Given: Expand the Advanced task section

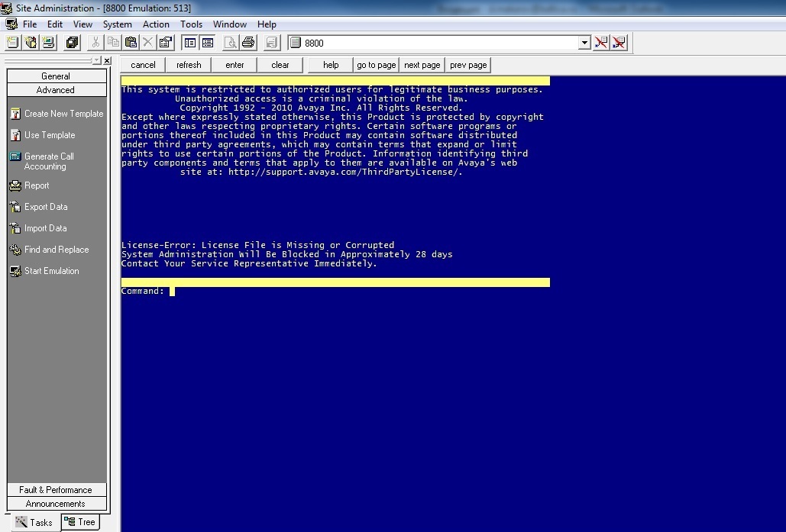Looking at the screenshot, I should coord(57,89).
